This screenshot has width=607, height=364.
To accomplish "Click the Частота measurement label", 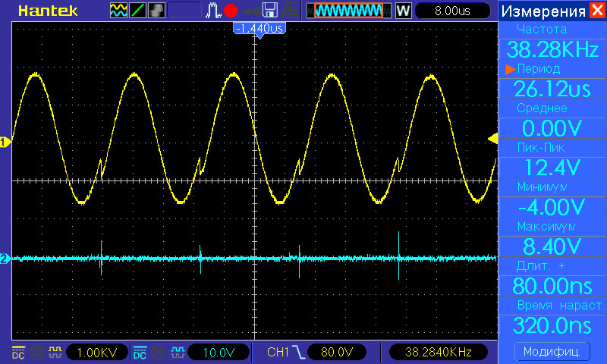I will point(542,29).
